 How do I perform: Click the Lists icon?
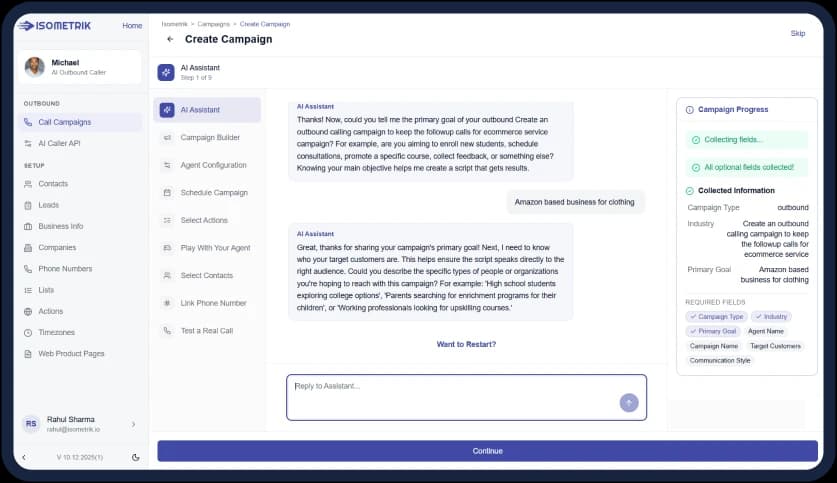pos(28,290)
